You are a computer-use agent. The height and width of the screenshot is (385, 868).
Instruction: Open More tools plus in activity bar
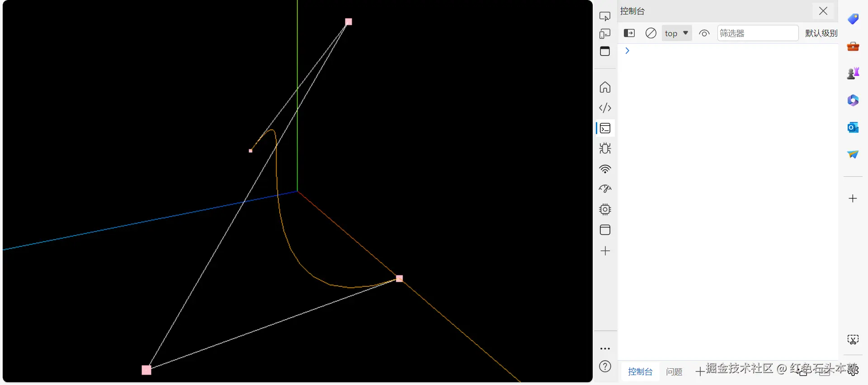(605, 251)
